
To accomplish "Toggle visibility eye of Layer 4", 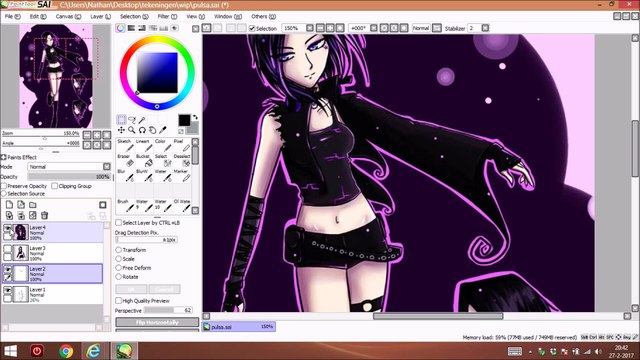I will (x=7, y=228).
